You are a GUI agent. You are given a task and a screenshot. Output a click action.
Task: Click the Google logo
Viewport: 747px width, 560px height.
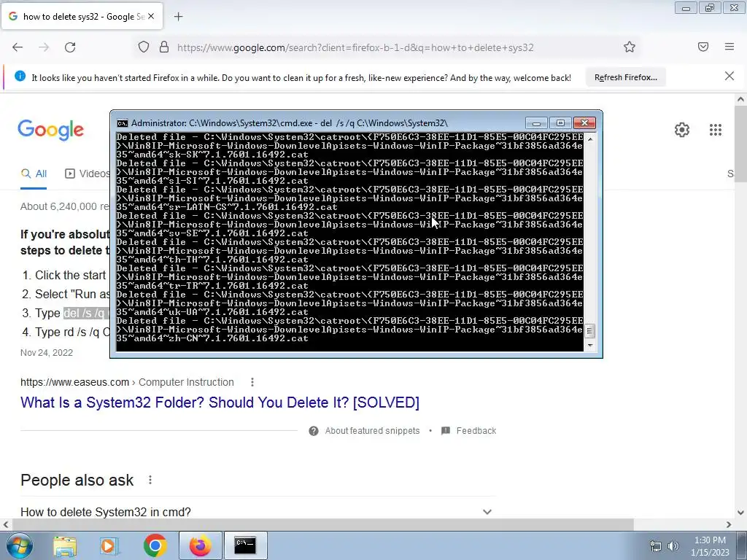51,130
